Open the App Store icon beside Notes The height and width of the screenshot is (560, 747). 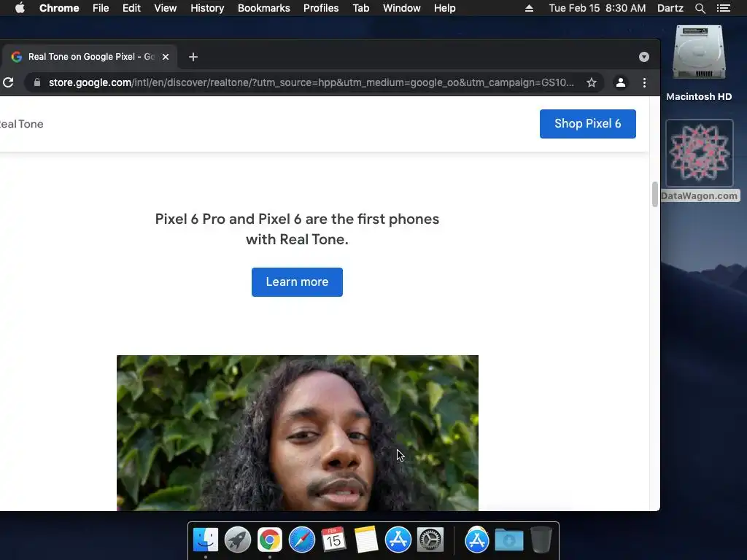point(398,540)
